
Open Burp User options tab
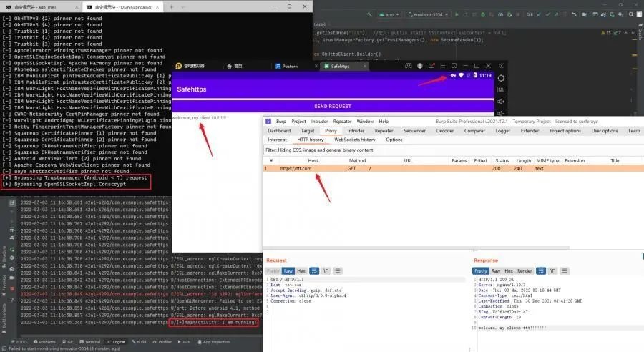(604, 131)
